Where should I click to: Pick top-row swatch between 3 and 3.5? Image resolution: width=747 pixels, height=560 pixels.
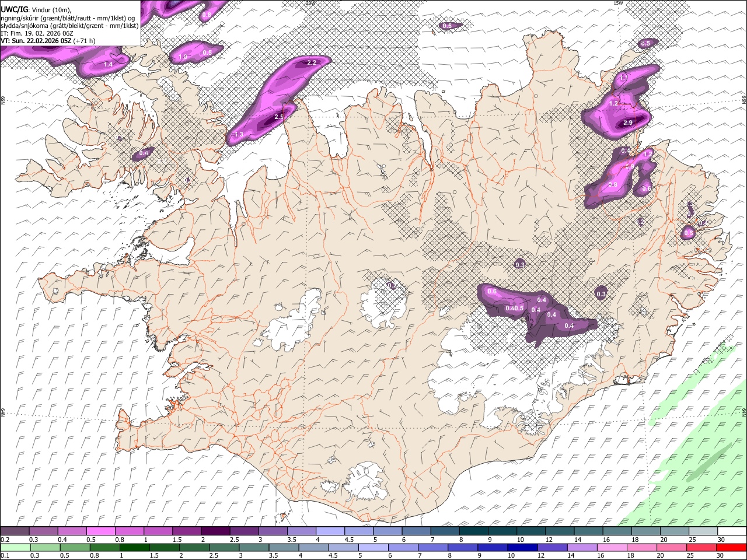click(273, 531)
